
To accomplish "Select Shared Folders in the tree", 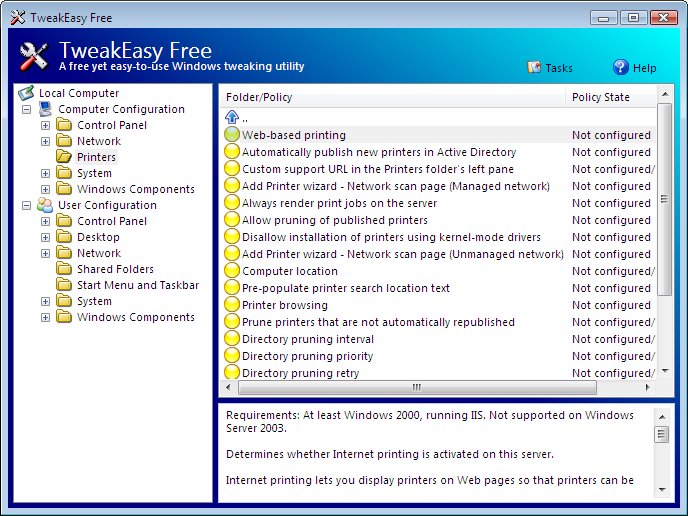I will pos(115,269).
